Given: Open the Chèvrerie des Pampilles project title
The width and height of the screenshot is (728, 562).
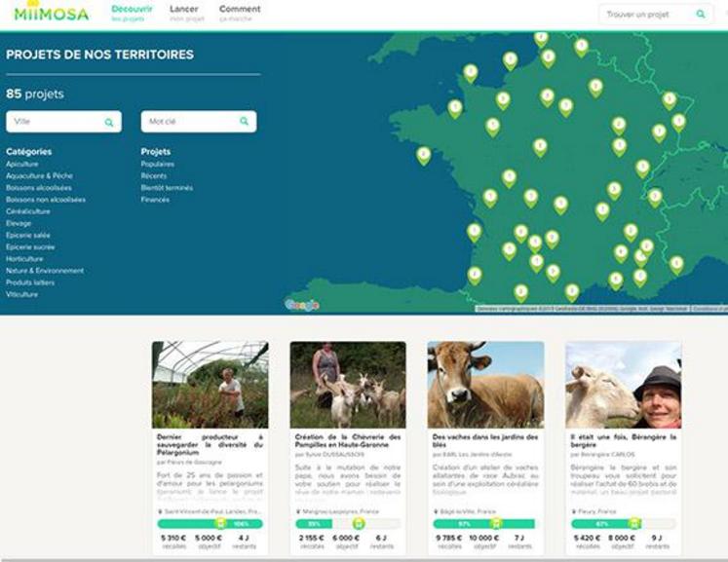Looking at the screenshot, I should (x=348, y=441).
